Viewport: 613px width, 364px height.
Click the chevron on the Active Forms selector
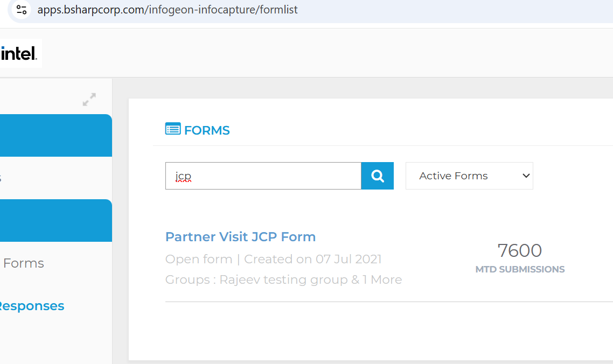[x=526, y=176]
